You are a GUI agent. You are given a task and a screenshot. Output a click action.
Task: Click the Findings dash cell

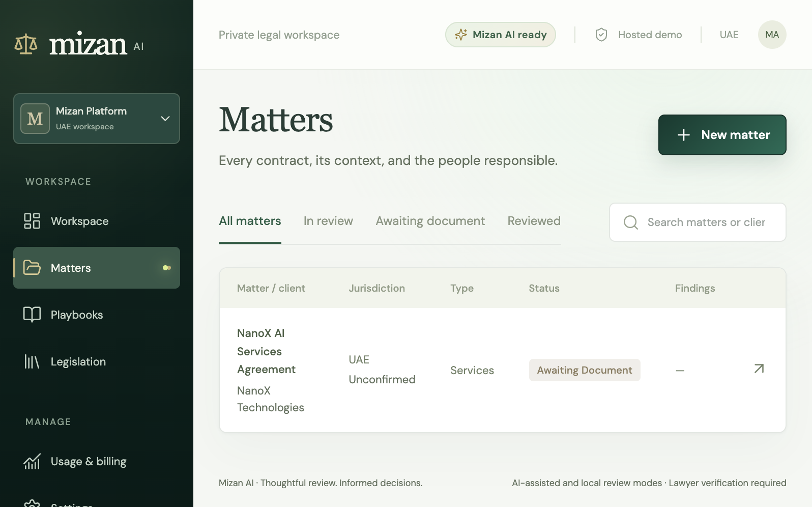(x=680, y=371)
